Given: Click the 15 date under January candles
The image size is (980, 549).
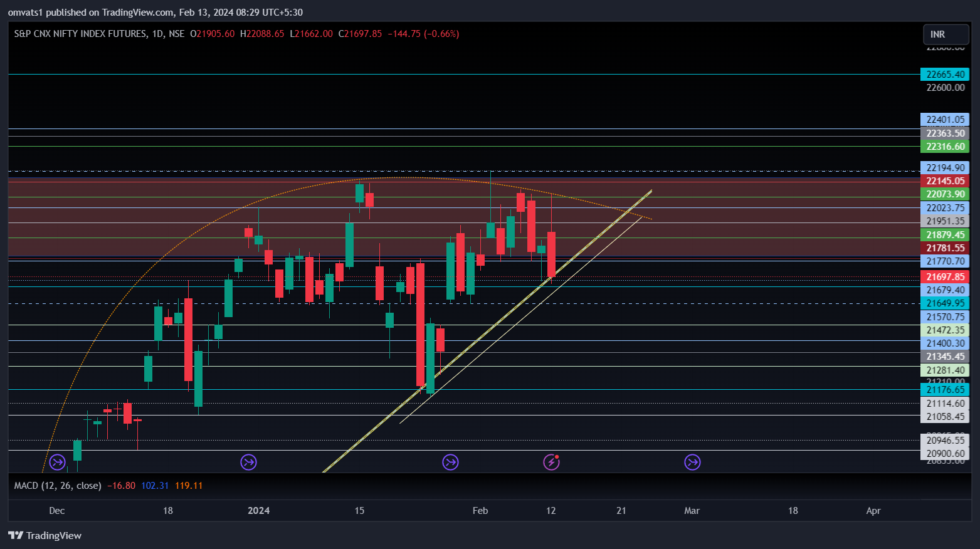Looking at the screenshot, I should click(359, 511).
